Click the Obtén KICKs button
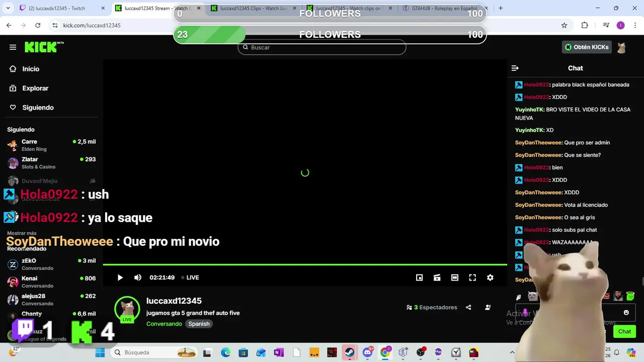644x362 pixels. 587,47
